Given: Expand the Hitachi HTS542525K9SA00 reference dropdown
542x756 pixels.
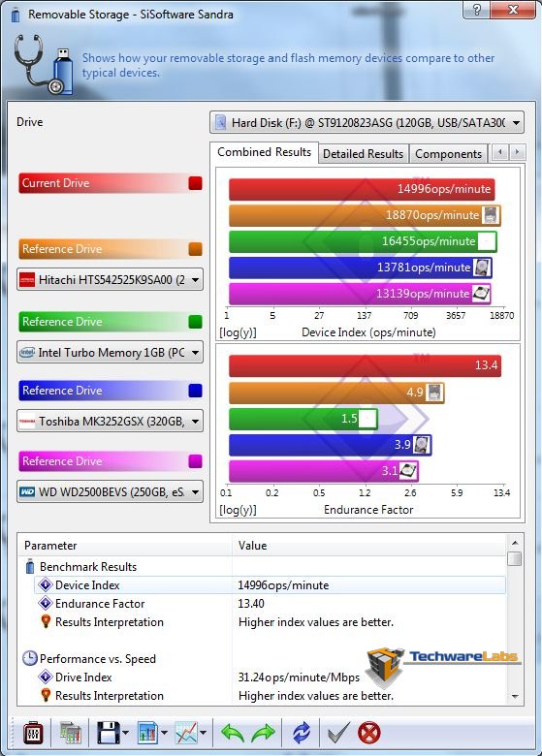Looking at the screenshot, I should (x=110, y=280).
